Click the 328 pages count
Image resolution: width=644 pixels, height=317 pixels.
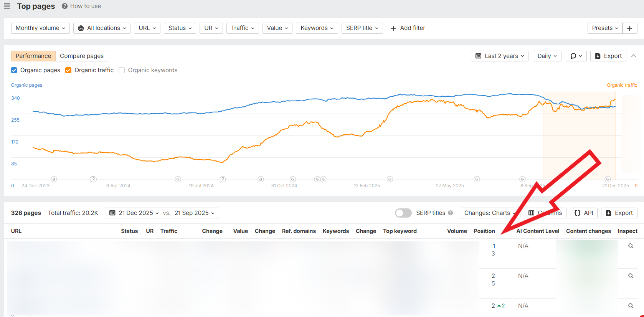point(26,213)
